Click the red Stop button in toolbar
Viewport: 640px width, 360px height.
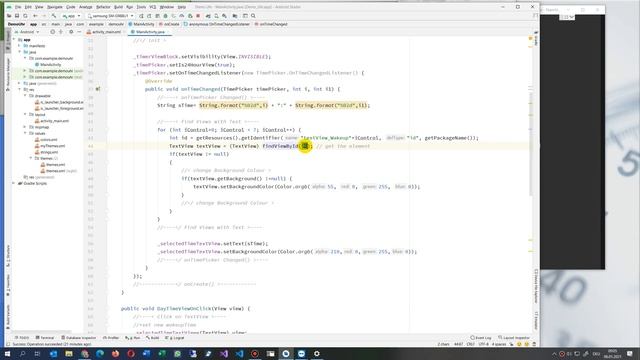click(198, 16)
